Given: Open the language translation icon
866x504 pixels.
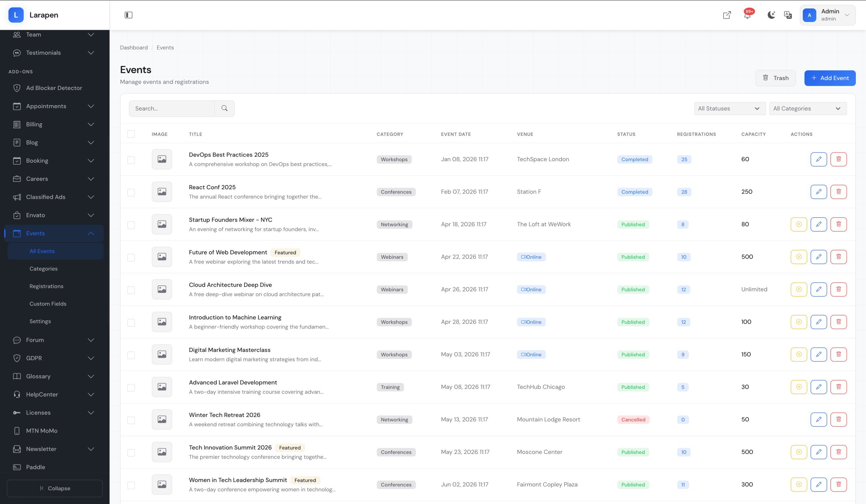Looking at the screenshot, I should point(788,15).
